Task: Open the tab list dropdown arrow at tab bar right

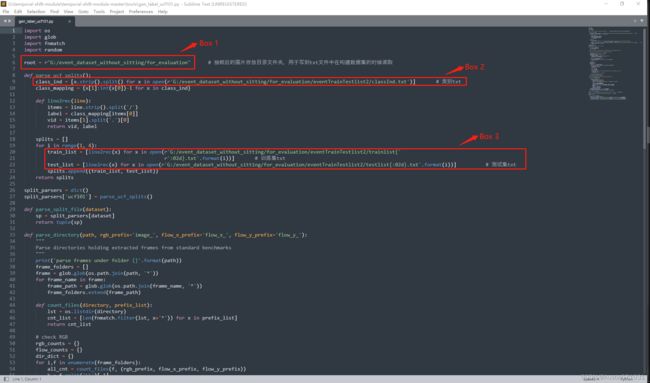Action: tap(643, 21)
